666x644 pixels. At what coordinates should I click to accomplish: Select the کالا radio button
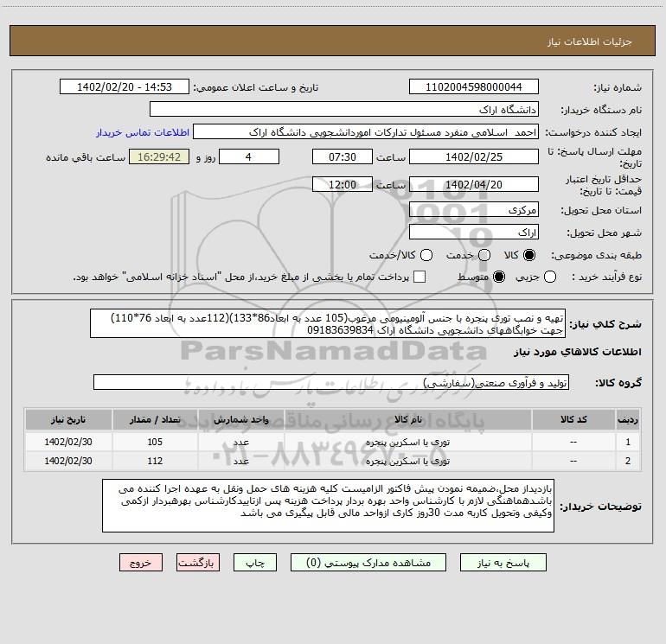tap(529, 255)
